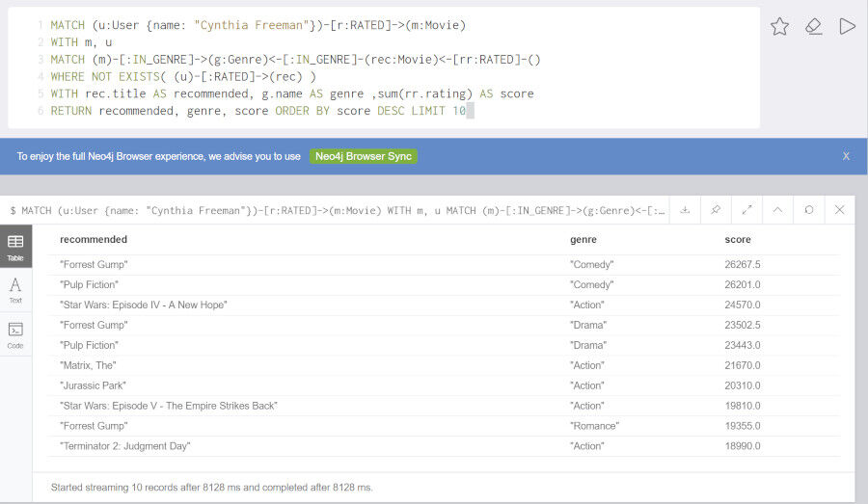Switch to Code view
868x504 pixels.
(15, 334)
